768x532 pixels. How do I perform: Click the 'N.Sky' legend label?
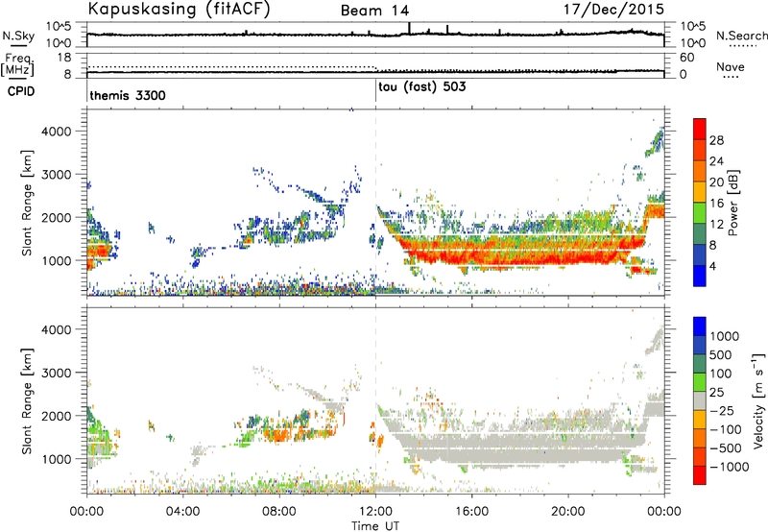pyautogui.click(x=18, y=36)
